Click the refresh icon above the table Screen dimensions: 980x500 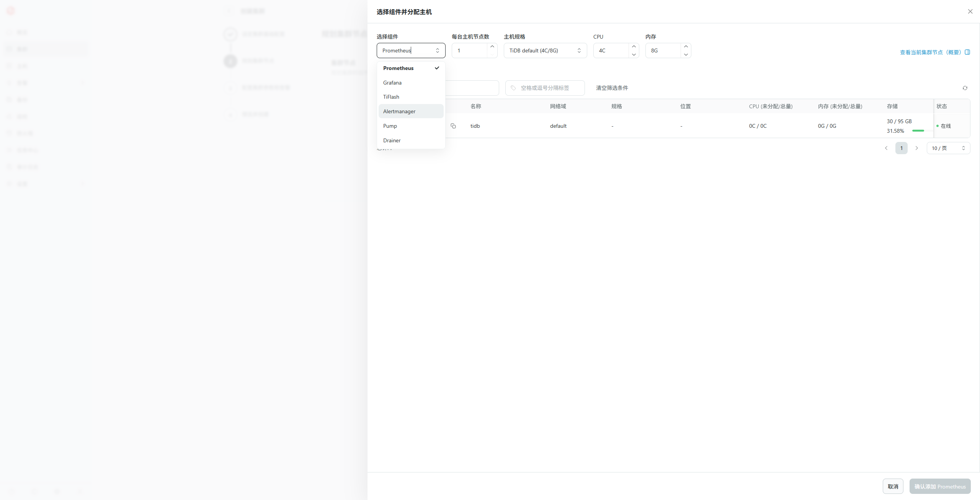pos(965,88)
